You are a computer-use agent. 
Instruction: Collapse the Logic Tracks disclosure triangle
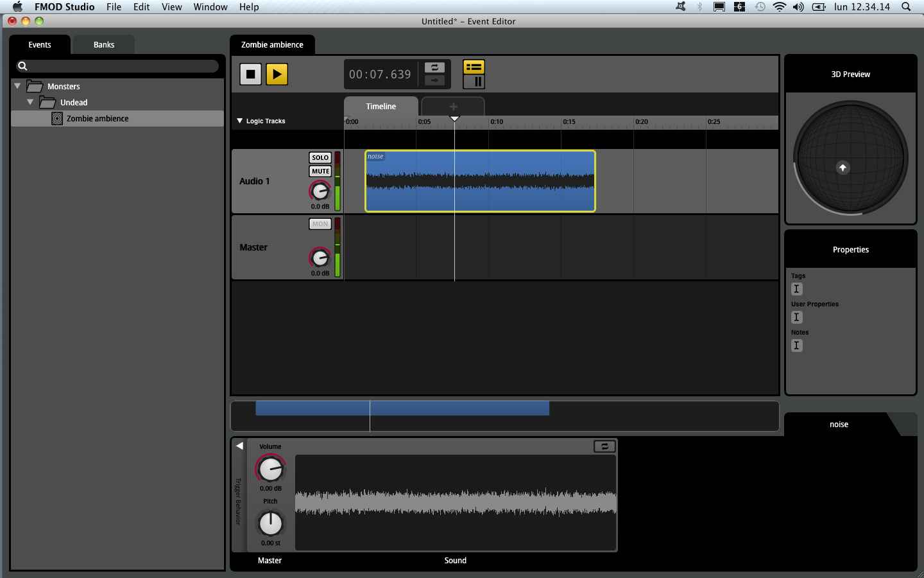[240, 121]
